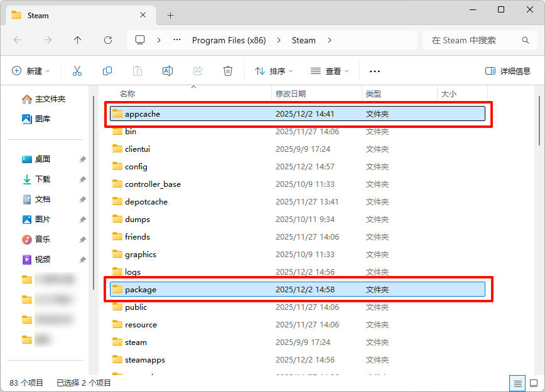The height and width of the screenshot is (392, 545).
Task: Unpin 音乐 from quick access
Action: tap(83, 240)
